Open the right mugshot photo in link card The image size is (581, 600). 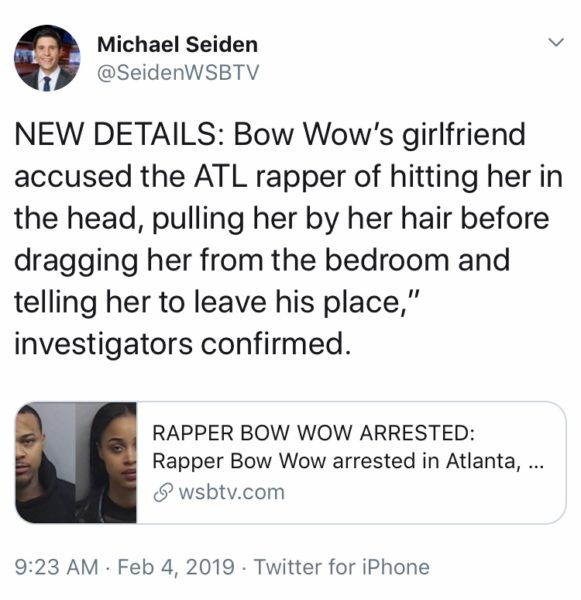pyautogui.click(x=106, y=462)
